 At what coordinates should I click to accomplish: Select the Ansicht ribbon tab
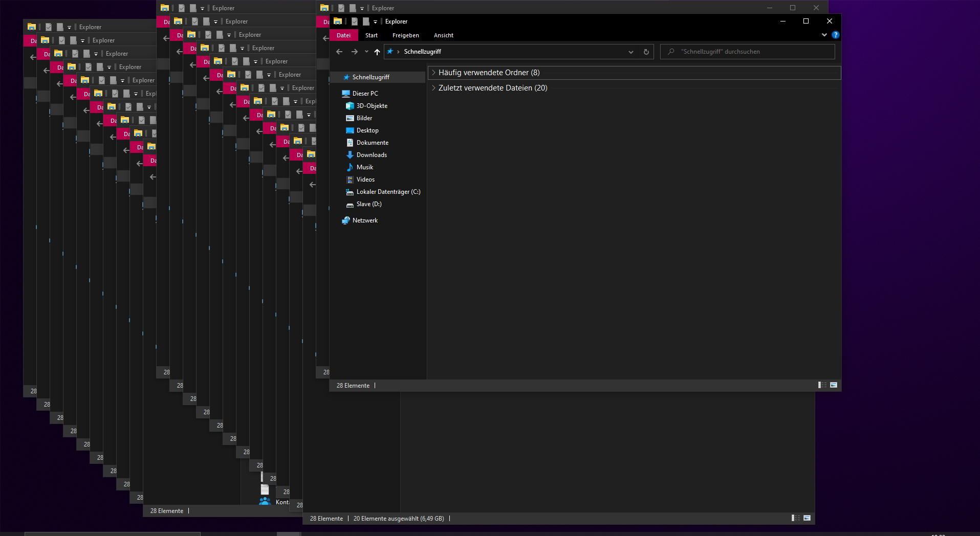(x=444, y=35)
